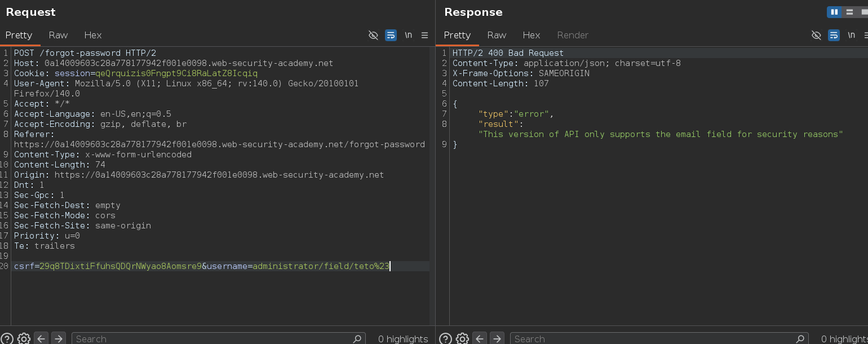868x344 pixels.
Task: Open the Request panel hamburger menu
Action: pyautogui.click(x=424, y=35)
